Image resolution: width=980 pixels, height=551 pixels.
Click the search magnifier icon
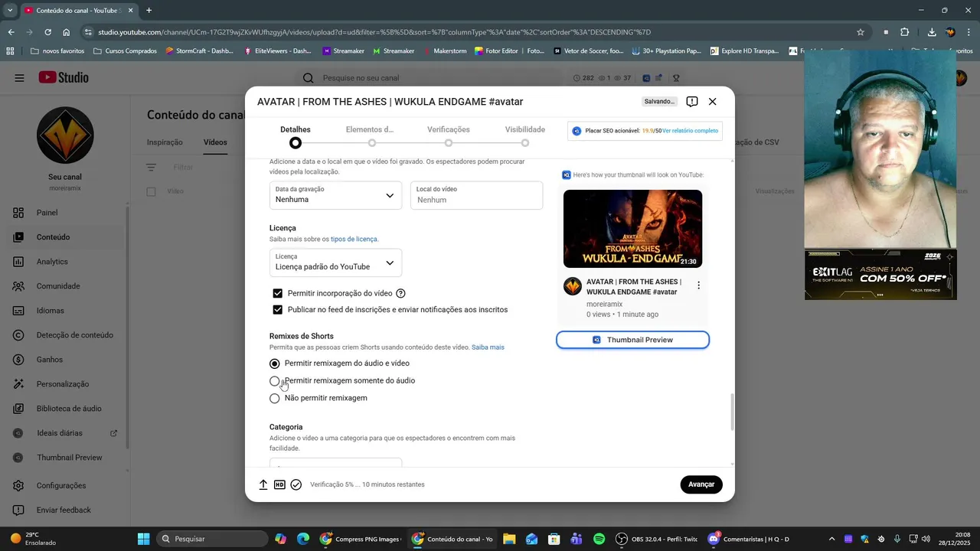coord(308,78)
